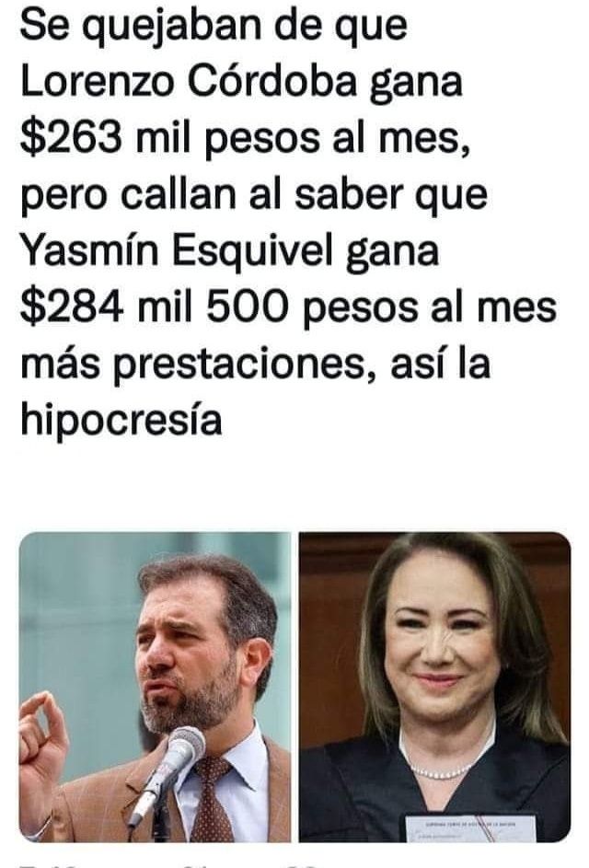589x868 pixels.
Task: Click the phrase Se quejaban de que
Action: (214, 26)
